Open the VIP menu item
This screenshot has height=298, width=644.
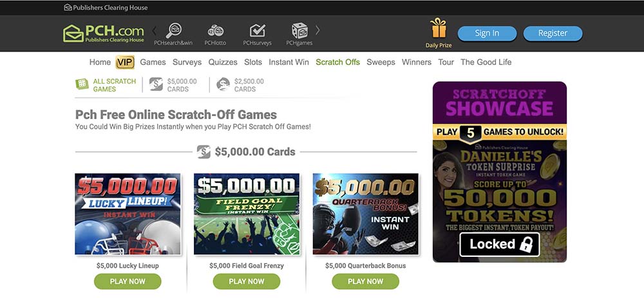click(126, 62)
